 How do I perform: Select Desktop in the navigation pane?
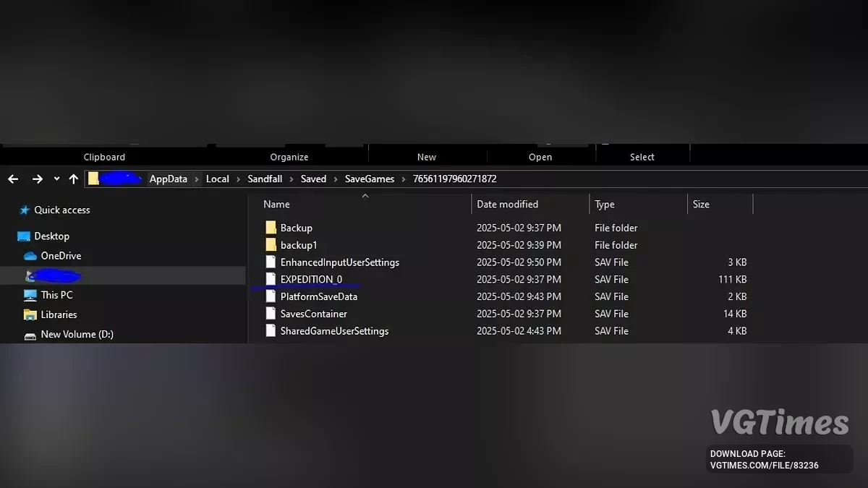(51, 236)
